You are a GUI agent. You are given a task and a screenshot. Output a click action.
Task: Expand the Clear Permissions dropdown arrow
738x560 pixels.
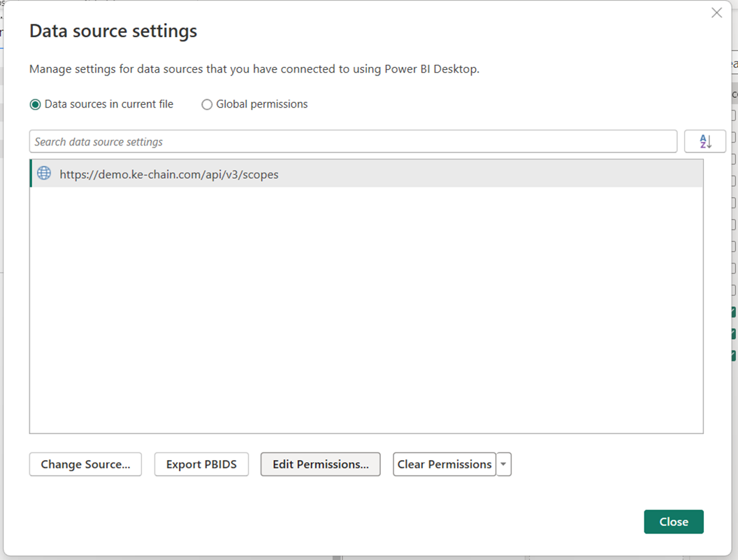[504, 464]
